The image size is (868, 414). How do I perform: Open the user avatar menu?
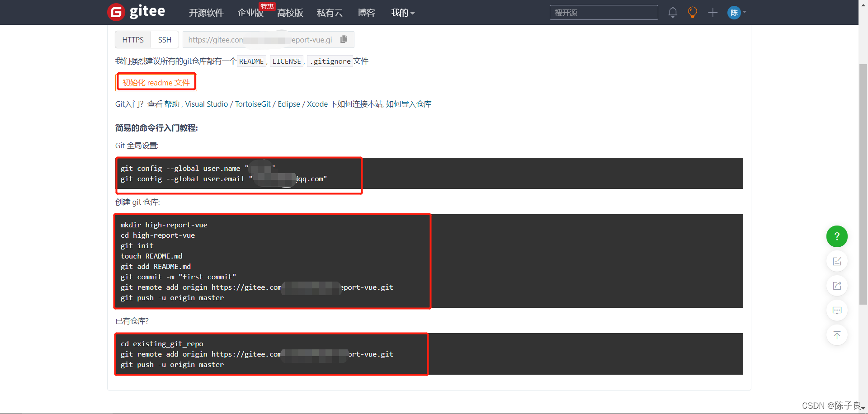(737, 12)
